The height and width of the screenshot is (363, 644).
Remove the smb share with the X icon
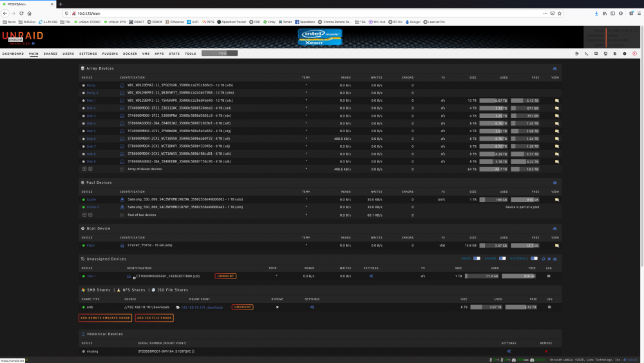coord(277,307)
